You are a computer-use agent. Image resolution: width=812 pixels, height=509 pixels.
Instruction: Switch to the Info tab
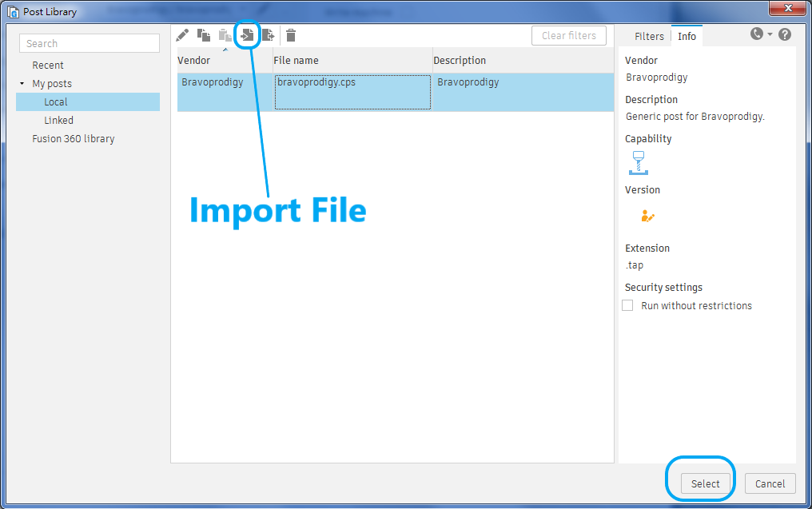[687, 36]
